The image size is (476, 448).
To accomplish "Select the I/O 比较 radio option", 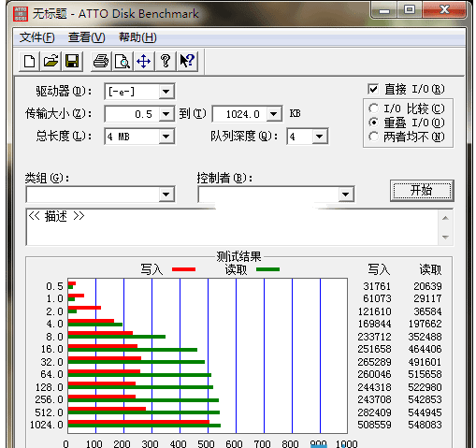I will 373,108.
